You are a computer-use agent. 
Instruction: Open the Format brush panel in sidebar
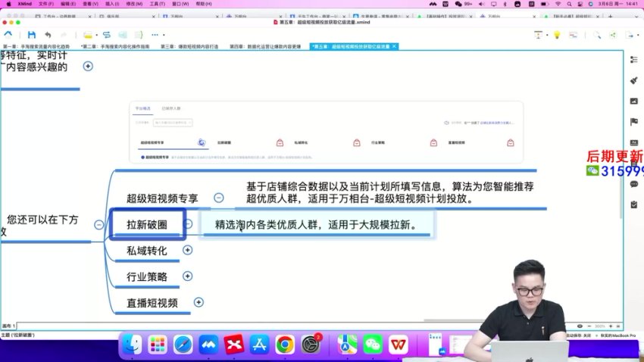(x=633, y=80)
